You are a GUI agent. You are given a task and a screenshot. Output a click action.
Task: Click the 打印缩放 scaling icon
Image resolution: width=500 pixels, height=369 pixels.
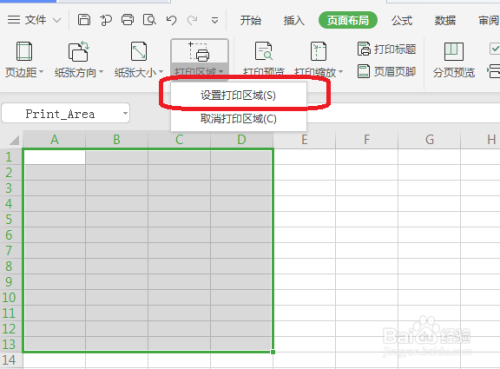(318, 52)
